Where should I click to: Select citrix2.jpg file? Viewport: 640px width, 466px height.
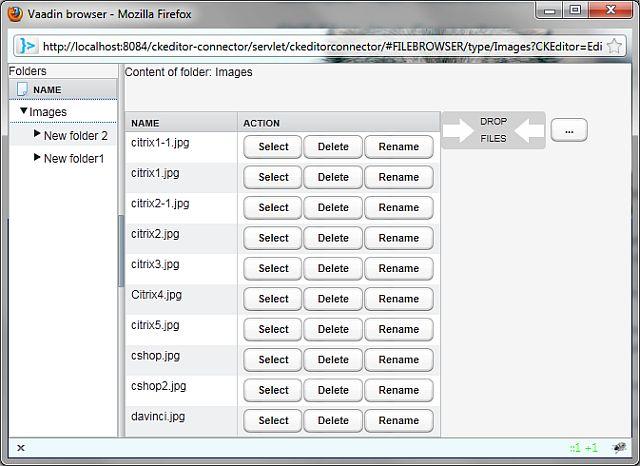pos(273,238)
